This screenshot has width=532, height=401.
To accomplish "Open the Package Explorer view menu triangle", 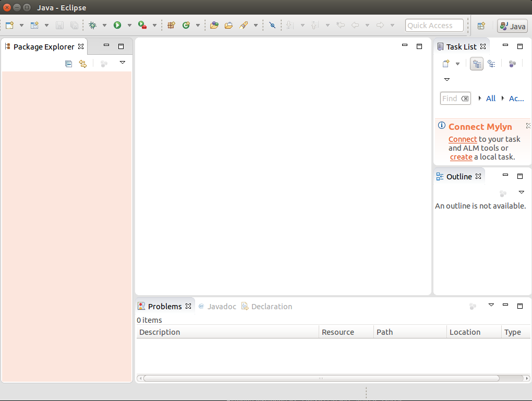I will [x=123, y=63].
